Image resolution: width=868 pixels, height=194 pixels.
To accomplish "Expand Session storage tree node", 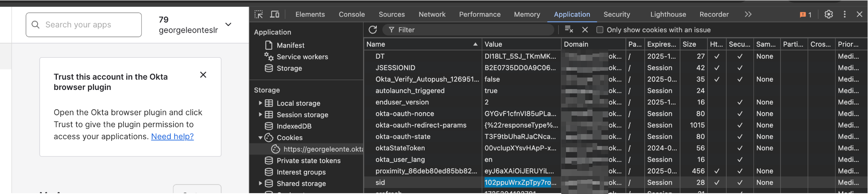I will tap(260, 115).
